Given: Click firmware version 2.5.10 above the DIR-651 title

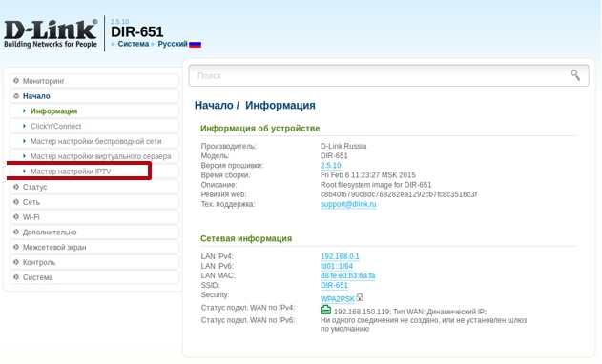Looking at the screenshot, I should (120, 22).
